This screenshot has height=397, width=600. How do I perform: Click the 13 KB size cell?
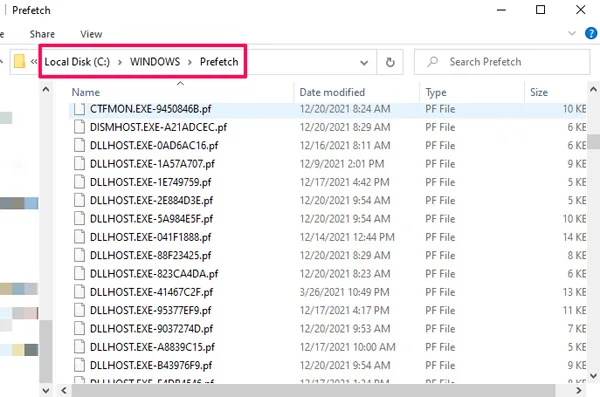coord(574,292)
